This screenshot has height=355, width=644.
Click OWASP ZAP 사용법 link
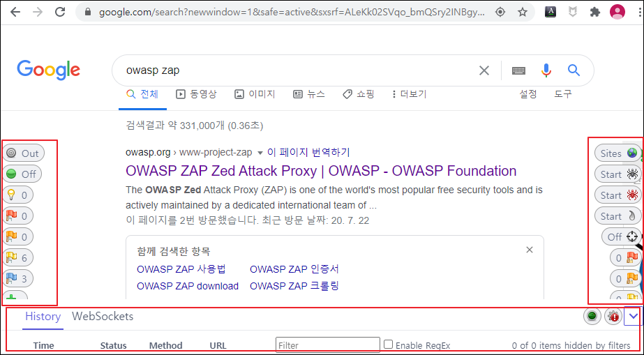pos(181,269)
